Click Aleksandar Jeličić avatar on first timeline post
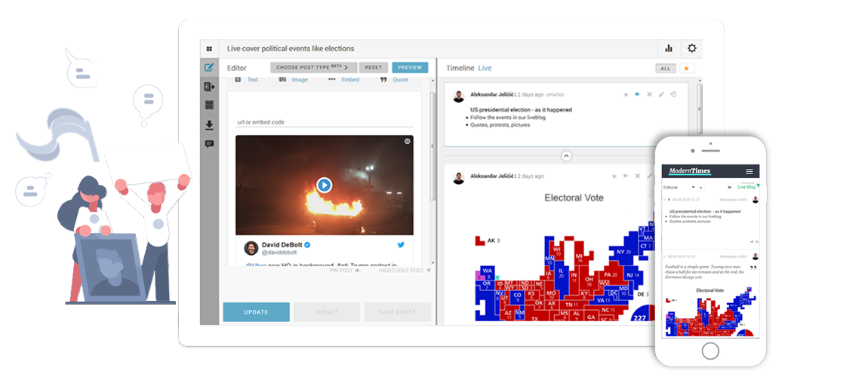 458,97
